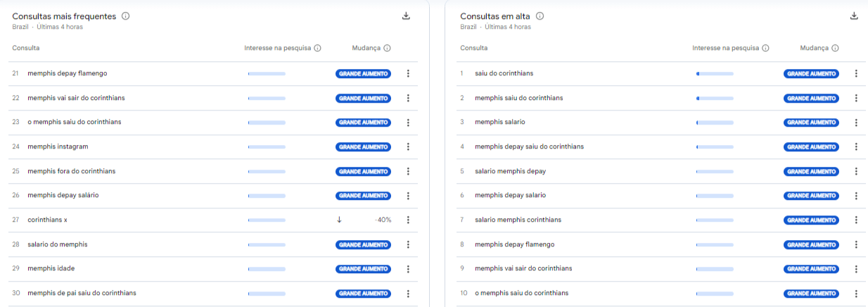Open more options for memphis fora do corinthians
This screenshot has width=868, height=307.
click(408, 171)
